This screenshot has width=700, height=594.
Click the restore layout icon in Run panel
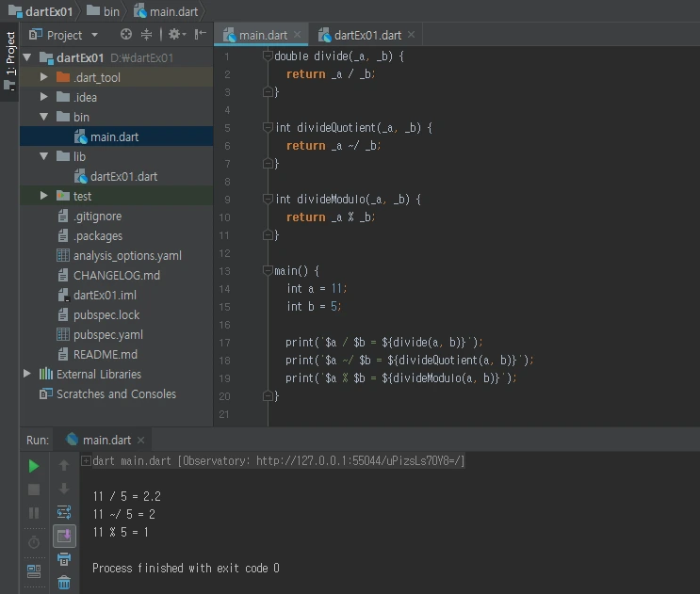pos(34,570)
